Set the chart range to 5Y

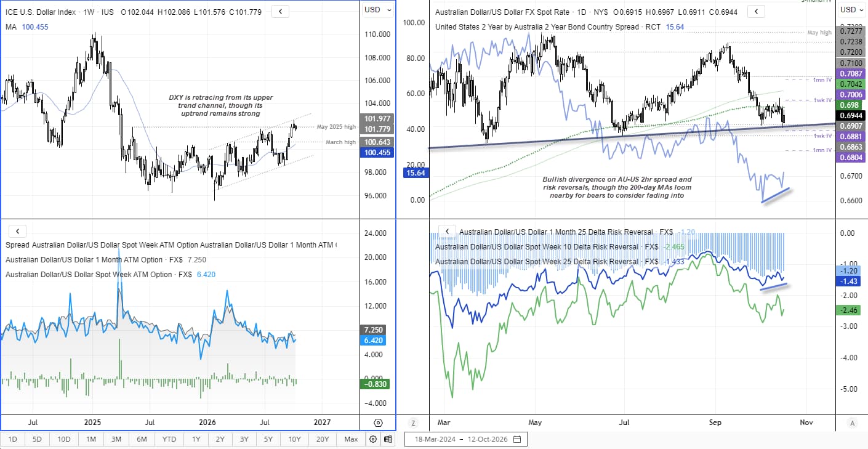click(x=268, y=439)
